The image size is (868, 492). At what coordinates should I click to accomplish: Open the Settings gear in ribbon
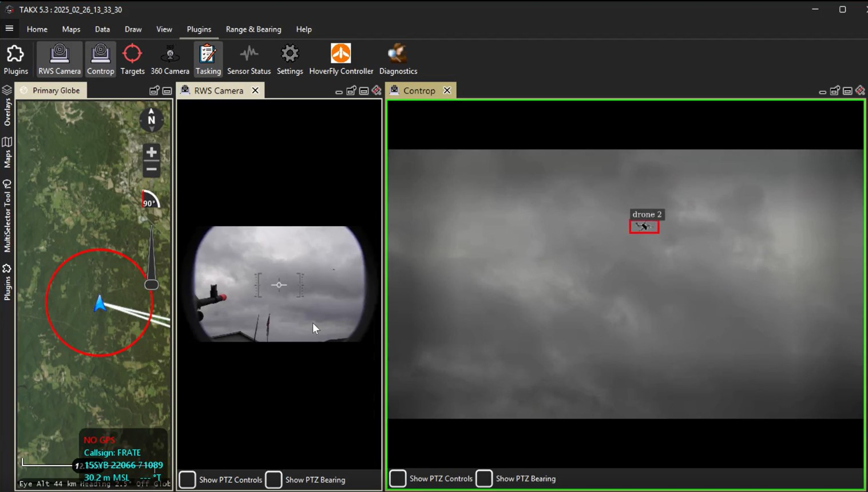[290, 59]
